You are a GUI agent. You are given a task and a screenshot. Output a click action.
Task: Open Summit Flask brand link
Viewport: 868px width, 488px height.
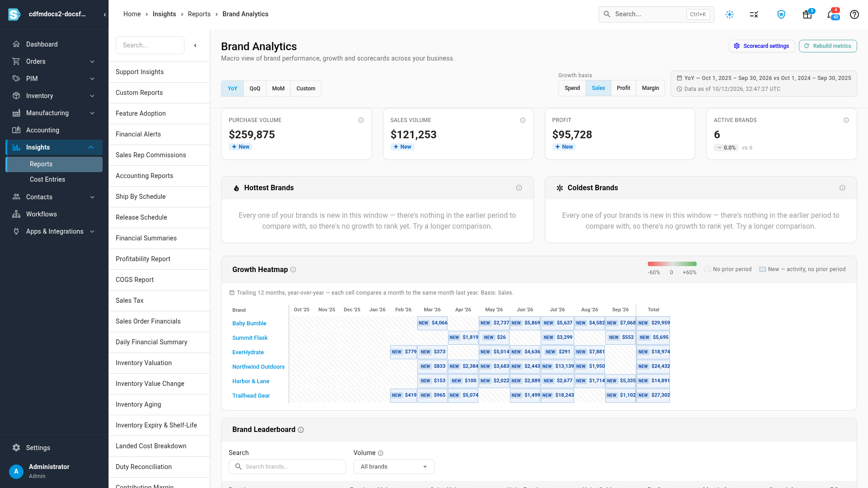pos(250,338)
